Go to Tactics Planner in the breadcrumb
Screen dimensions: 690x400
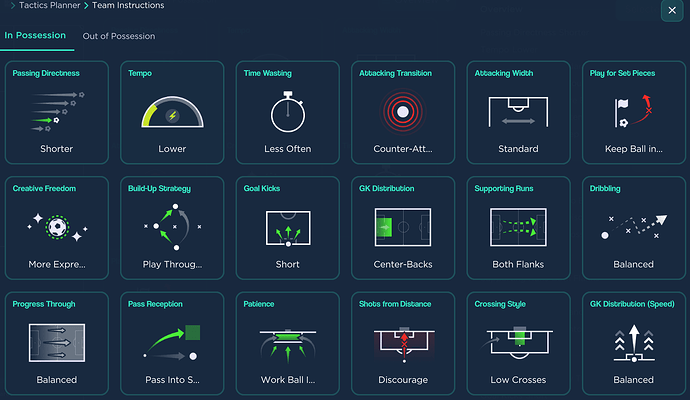50,5
